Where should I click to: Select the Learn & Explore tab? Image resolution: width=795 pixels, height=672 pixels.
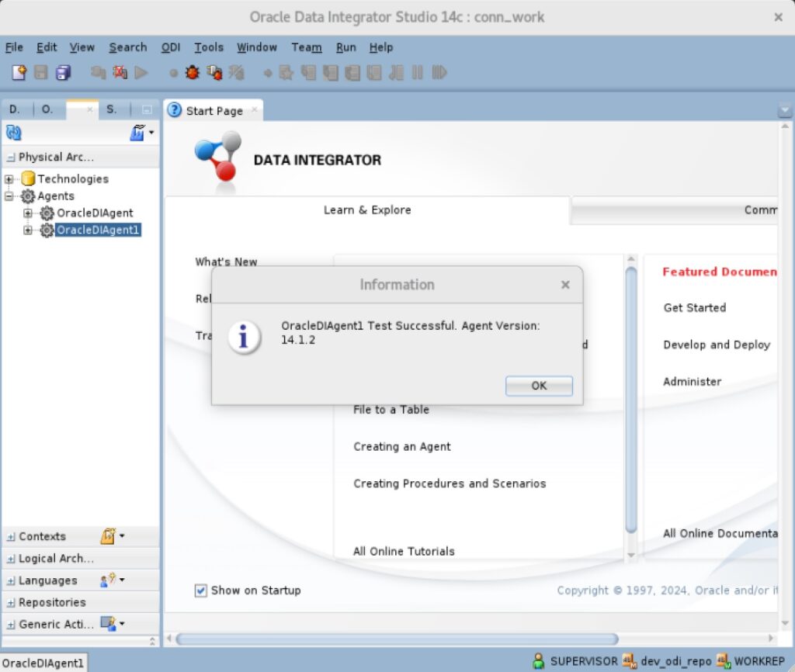(x=367, y=210)
